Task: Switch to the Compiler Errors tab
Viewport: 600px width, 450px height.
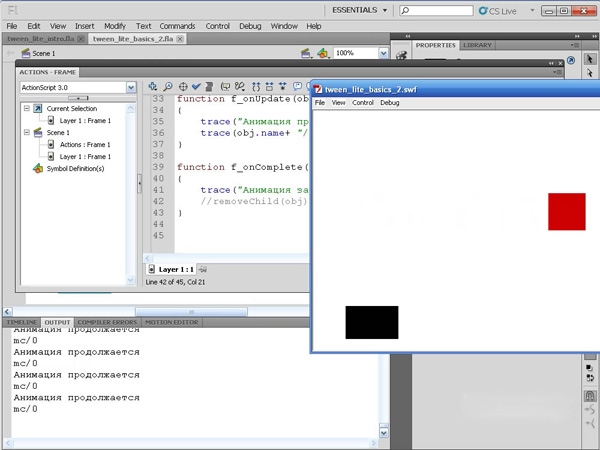Action: 106,322
